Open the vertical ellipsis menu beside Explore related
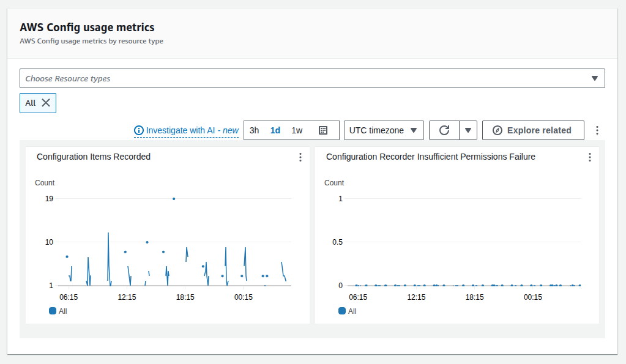 tap(597, 130)
